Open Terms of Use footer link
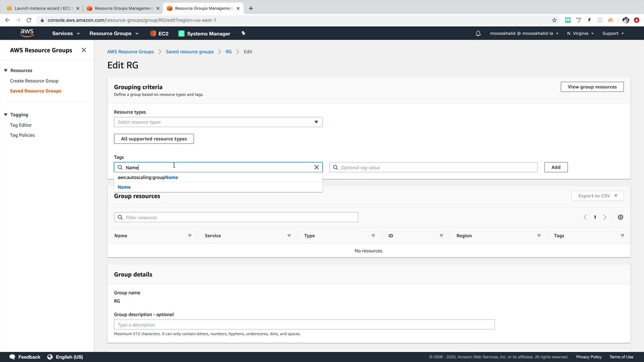Viewport: 644px width, 362px height. click(x=621, y=357)
